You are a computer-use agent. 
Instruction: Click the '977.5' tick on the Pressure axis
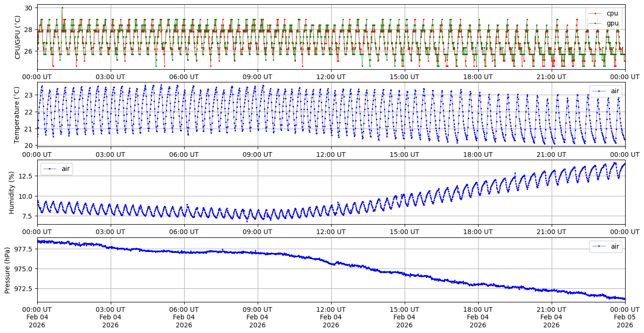click(x=24, y=249)
